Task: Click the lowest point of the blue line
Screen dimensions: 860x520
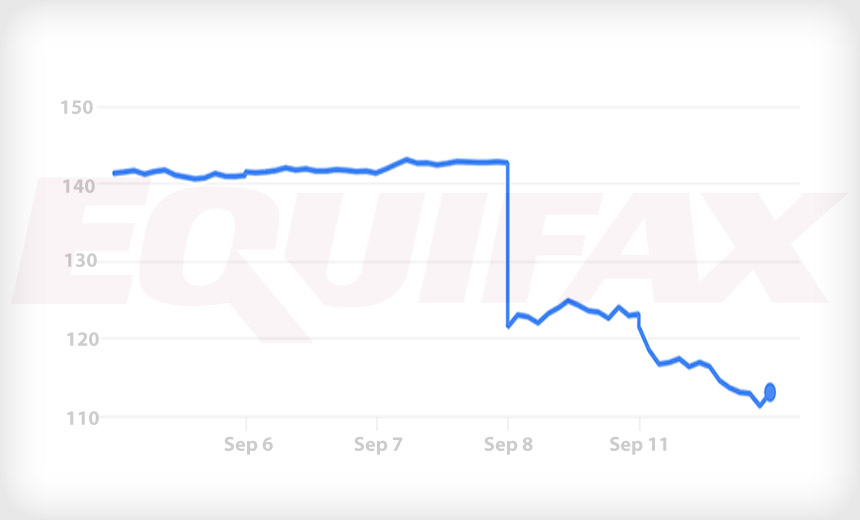Action: click(x=760, y=405)
